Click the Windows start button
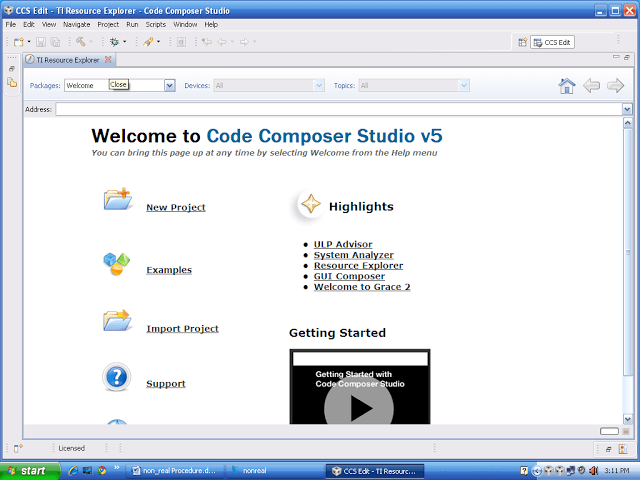 (x=30, y=471)
